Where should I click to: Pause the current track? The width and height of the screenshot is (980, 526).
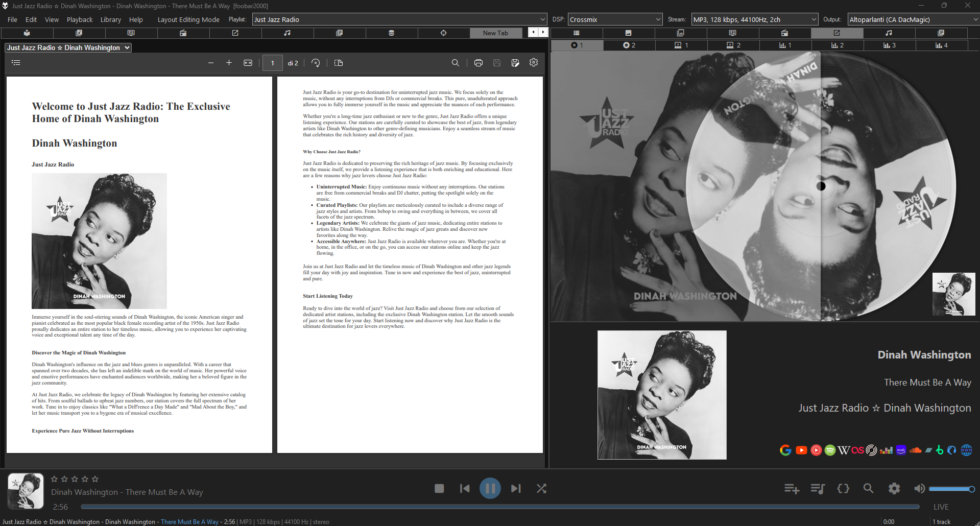tap(490, 489)
